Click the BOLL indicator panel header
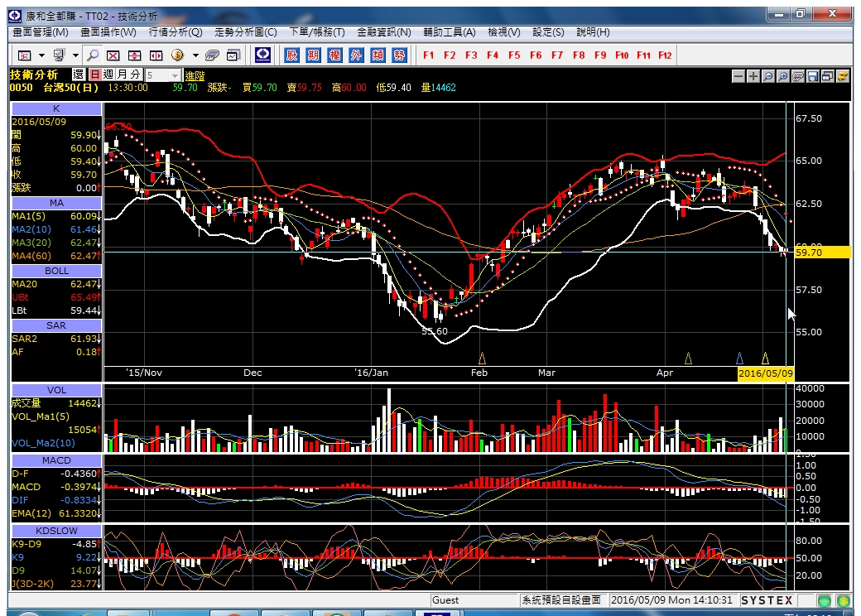Viewport: 861px width, 616px height. (x=56, y=272)
